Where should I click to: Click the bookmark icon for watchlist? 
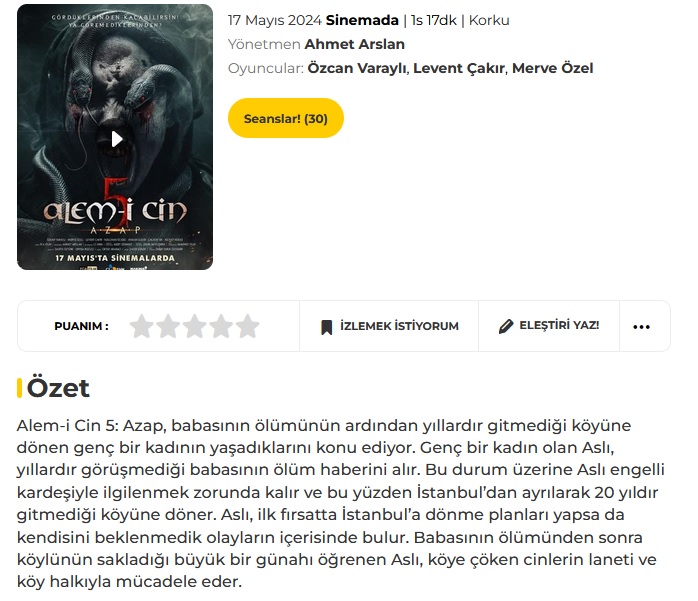[327, 327]
